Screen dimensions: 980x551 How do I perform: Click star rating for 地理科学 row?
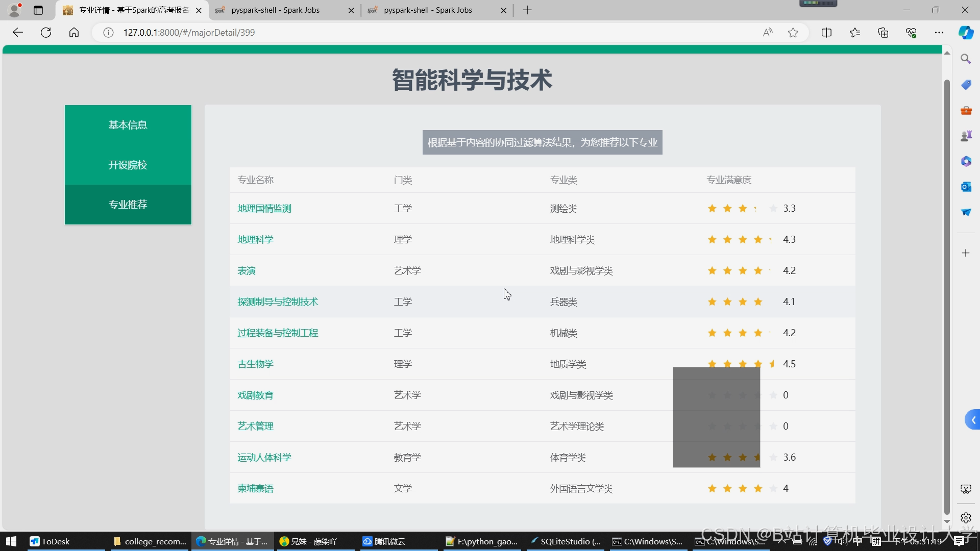click(742, 240)
